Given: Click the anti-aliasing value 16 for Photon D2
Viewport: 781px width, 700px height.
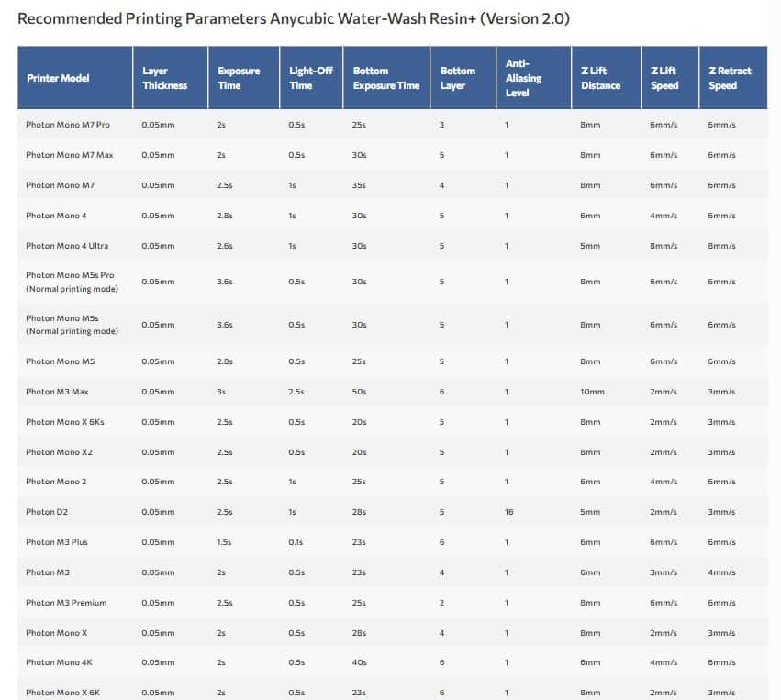Looking at the screenshot, I should (x=508, y=512).
